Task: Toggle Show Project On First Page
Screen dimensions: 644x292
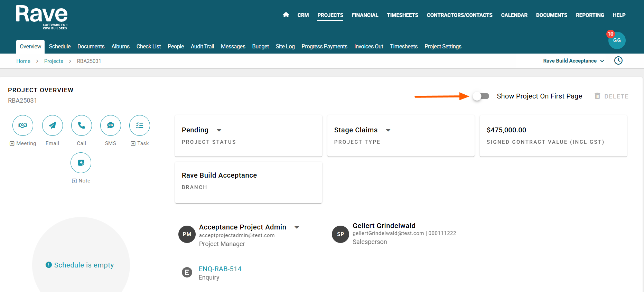Action: coord(481,96)
